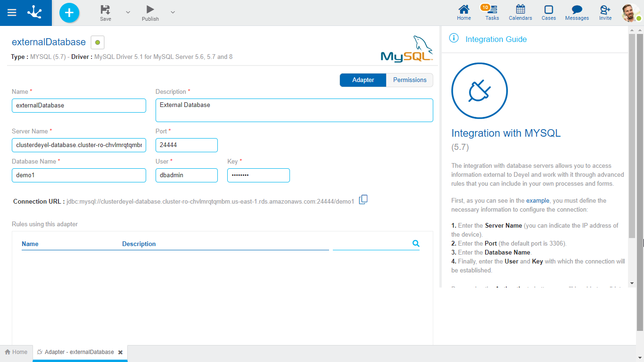Click the search icon in rules table
644x362 pixels.
pos(416,243)
